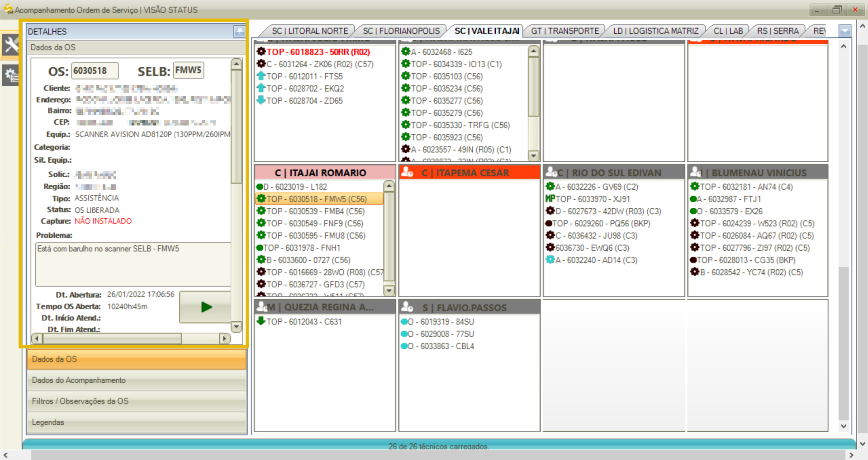868x460 pixels.
Task: Click the technician icon of ITAPEMA CESAR
Action: [x=407, y=172]
